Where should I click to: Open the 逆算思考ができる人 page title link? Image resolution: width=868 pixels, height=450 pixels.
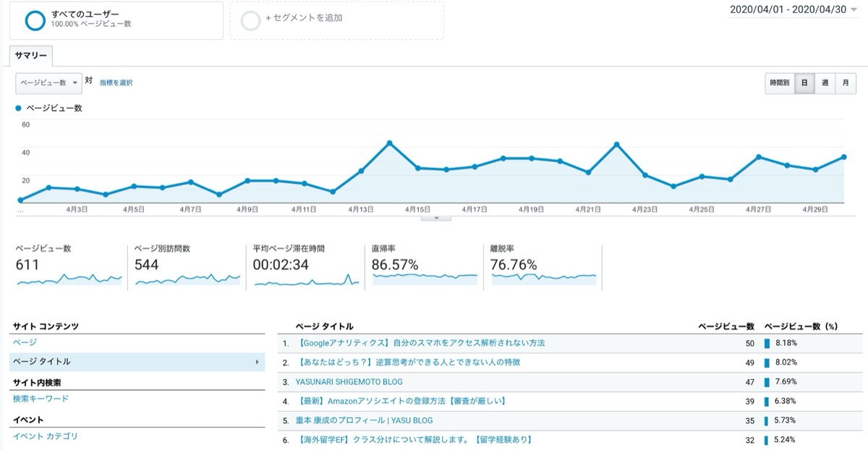click(409, 362)
